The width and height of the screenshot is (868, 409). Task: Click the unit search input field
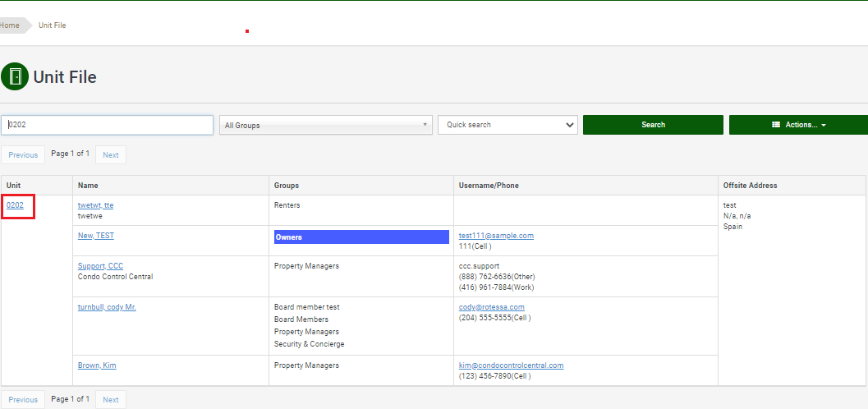[107, 125]
